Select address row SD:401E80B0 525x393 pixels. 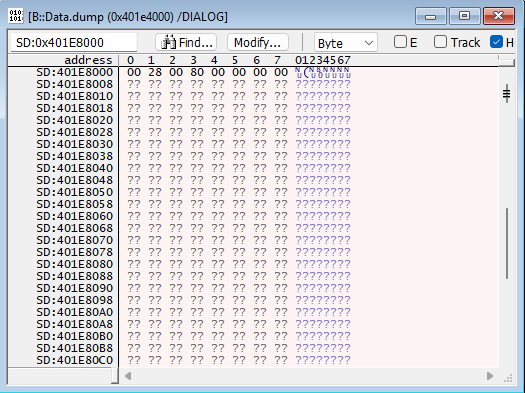(x=75, y=336)
